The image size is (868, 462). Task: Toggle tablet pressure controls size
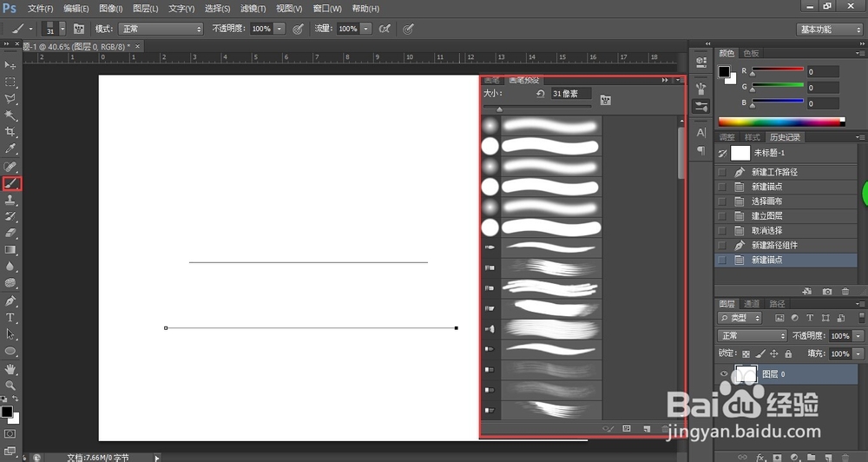[x=408, y=29]
